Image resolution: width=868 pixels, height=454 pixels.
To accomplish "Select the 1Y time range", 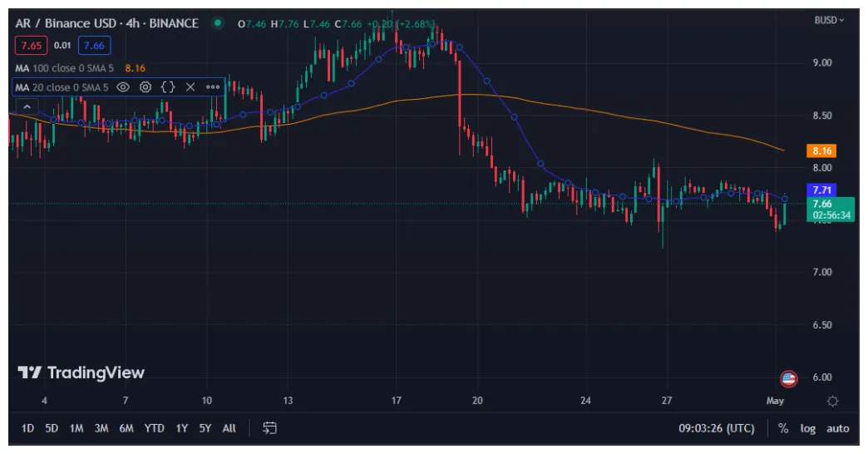I will tap(181, 428).
